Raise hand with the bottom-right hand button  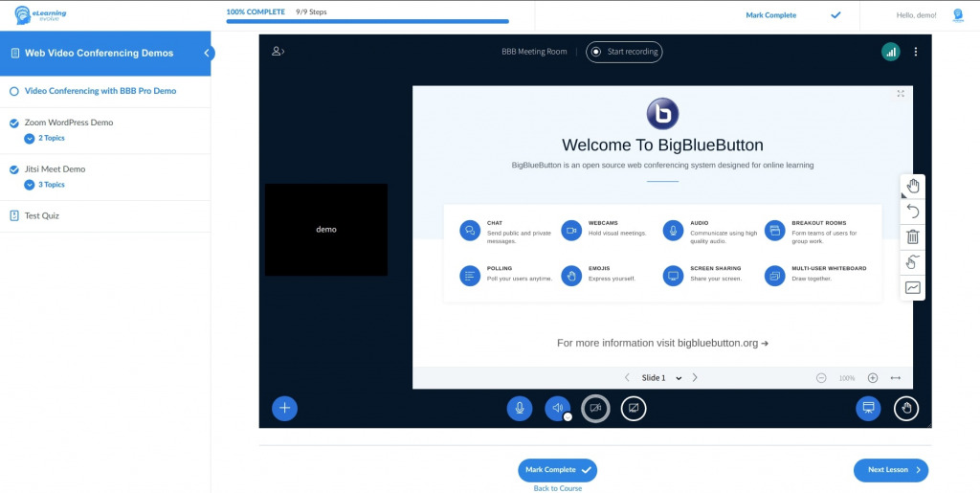click(906, 409)
